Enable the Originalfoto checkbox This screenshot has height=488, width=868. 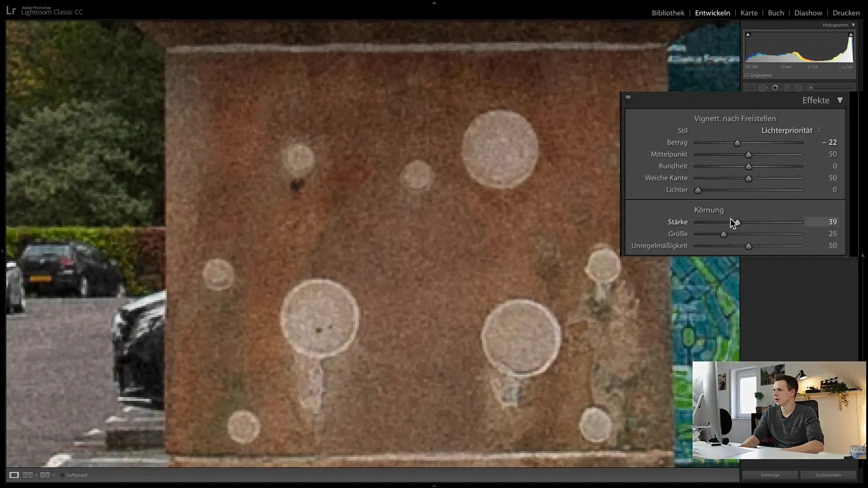pyautogui.click(x=747, y=75)
